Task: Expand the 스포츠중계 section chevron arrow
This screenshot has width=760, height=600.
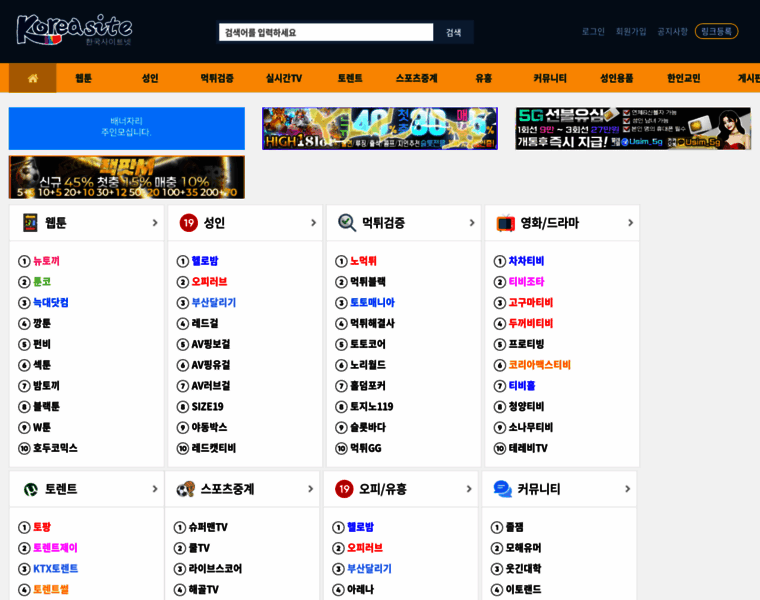Action: click(310, 489)
